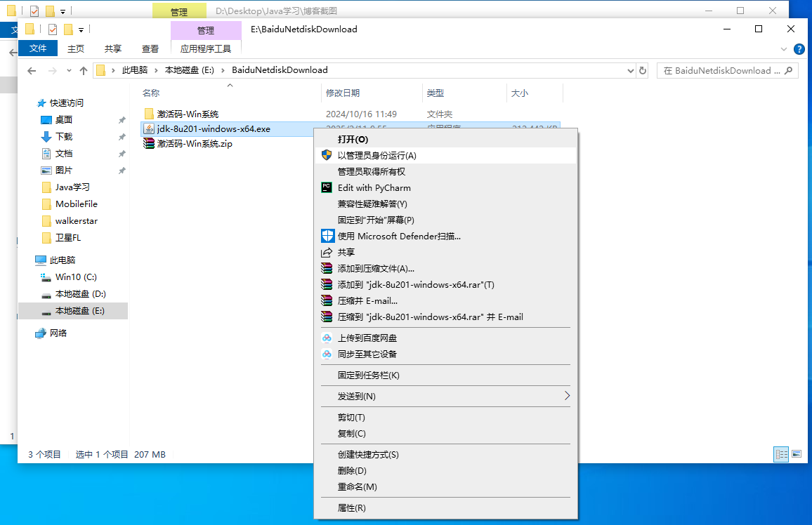Open the 共享 ribbon tab

pyautogui.click(x=113, y=48)
